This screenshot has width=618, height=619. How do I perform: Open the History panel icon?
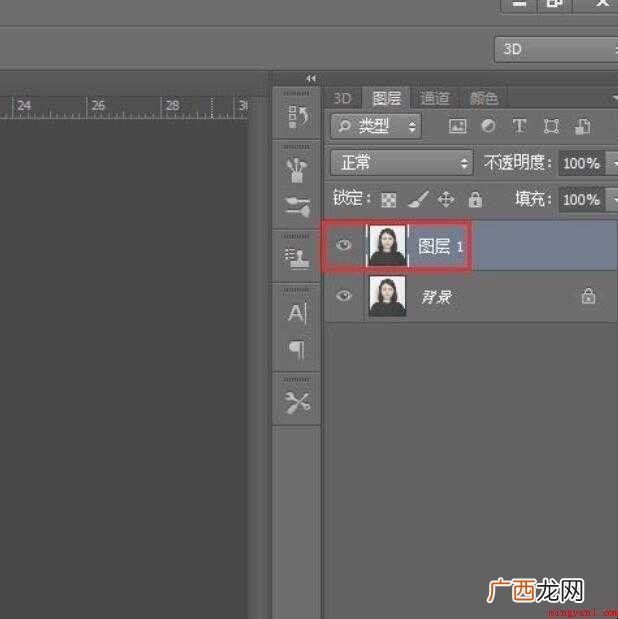point(297,116)
